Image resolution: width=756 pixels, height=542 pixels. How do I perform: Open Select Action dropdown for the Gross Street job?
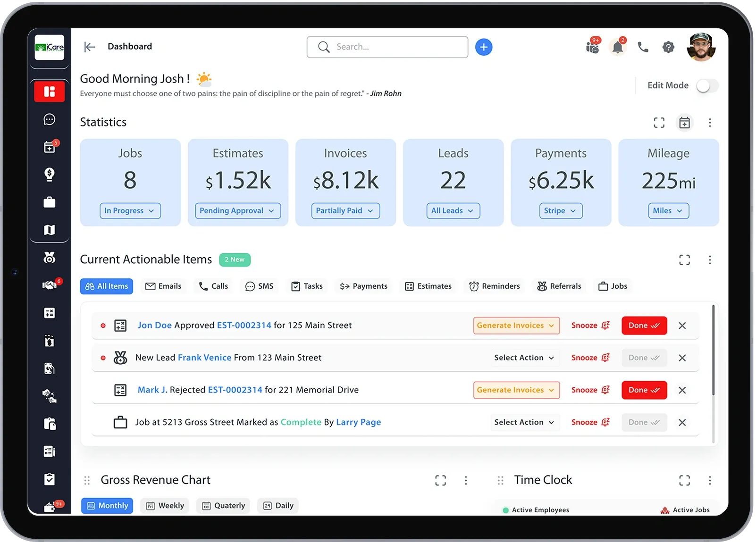pyautogui.click(x=524, y=422)
